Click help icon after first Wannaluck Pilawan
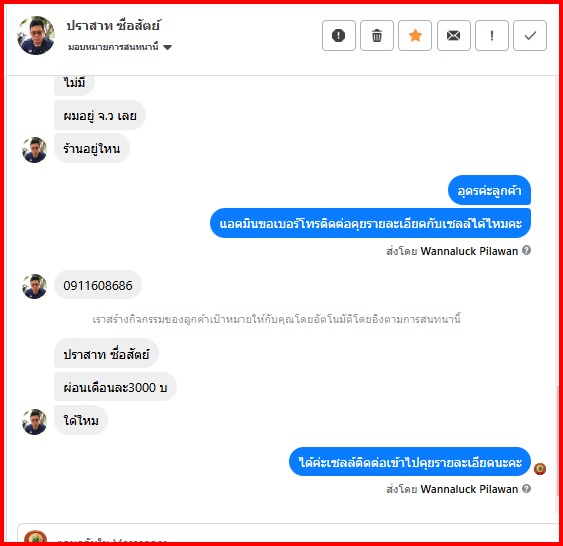This screenshot has height=546, width=563. coord(526,250)
